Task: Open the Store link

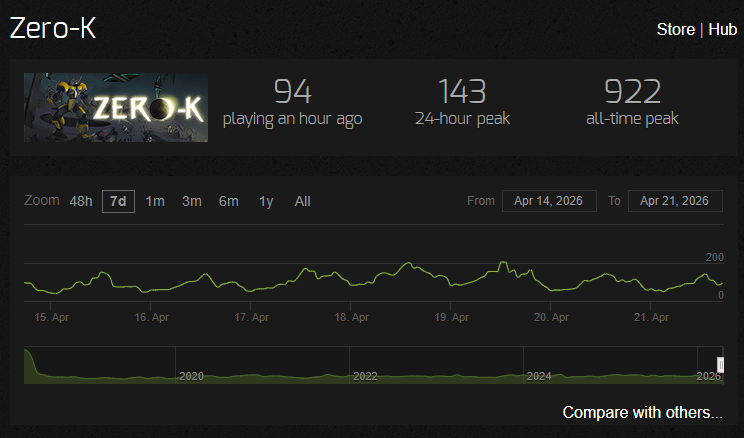Action: click(x=676, y=29)
